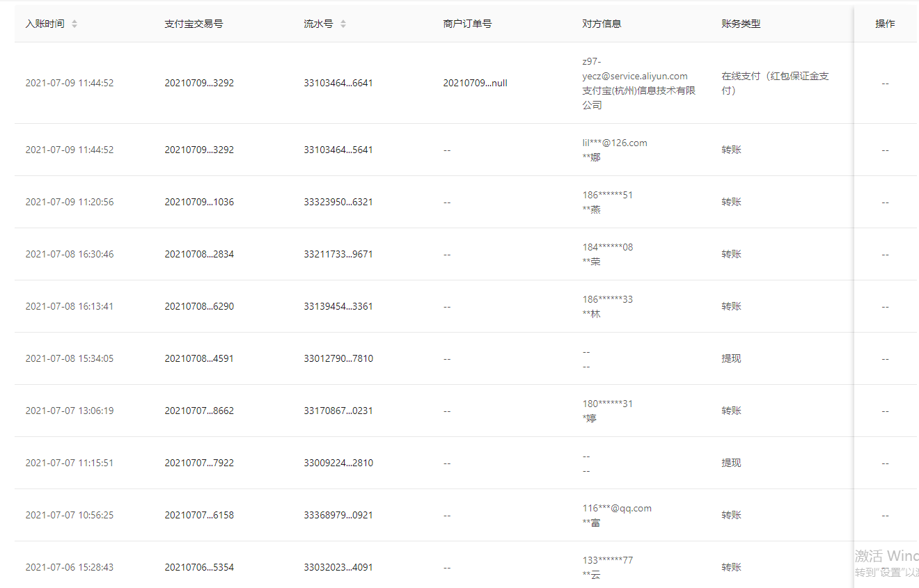The width and height of the screenshot is (919, 588).
Task: Click the 操作 column header
Action: click(885, 24)
